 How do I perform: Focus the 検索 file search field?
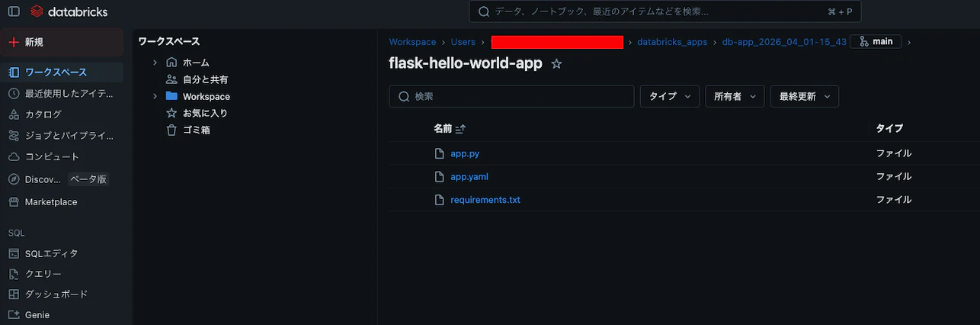(511, 96)
